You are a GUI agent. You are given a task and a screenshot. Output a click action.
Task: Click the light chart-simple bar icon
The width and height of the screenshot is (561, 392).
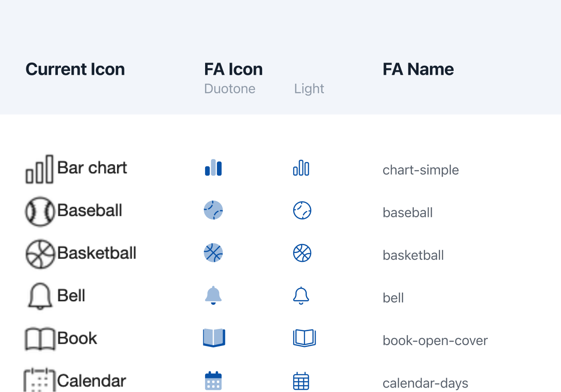[301, 168]
